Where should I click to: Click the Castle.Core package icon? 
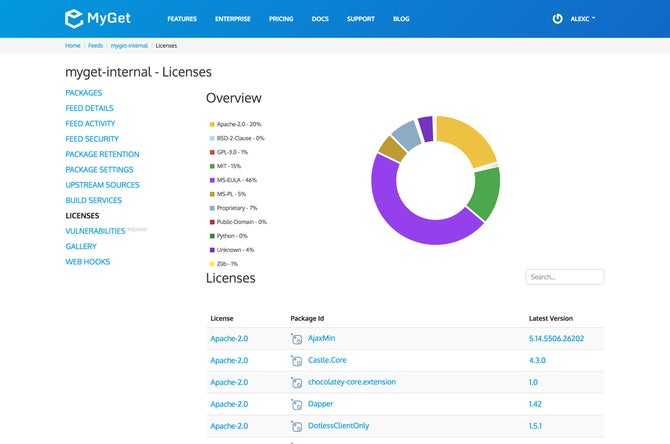coord(297,361)
